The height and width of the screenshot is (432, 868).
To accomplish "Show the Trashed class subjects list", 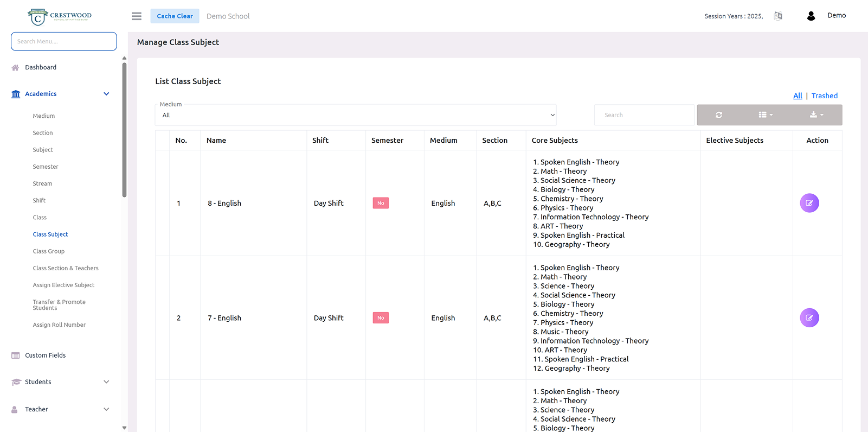I will [824, 96].
